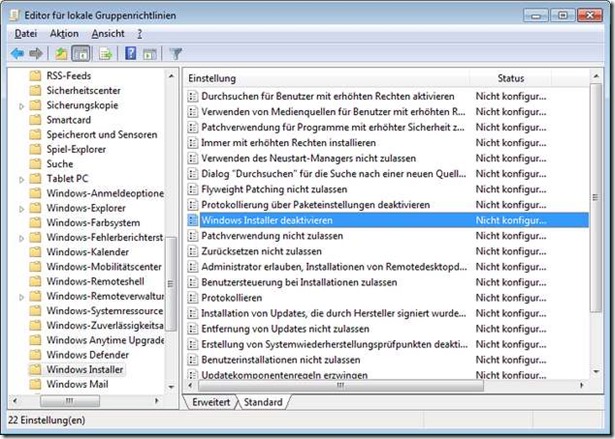Select Windows-Mobilitätscenter in the tree
Screen dimensions: 615x439
(x=104, y=266)
